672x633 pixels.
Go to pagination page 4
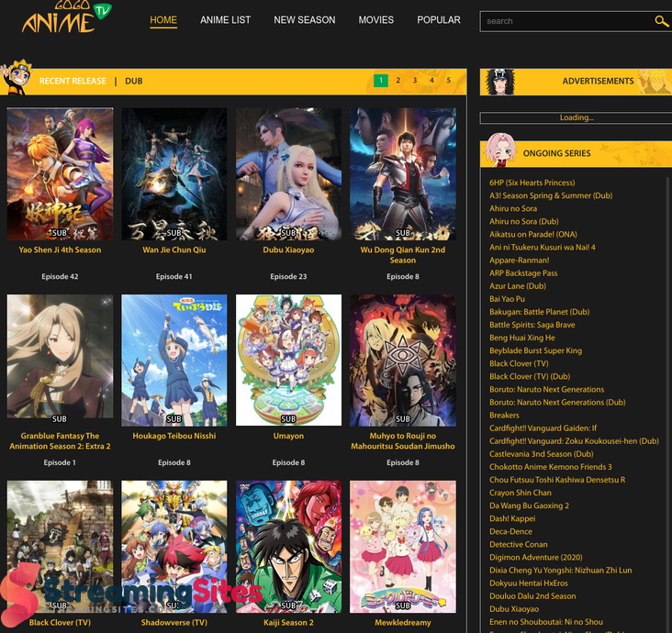431,81
